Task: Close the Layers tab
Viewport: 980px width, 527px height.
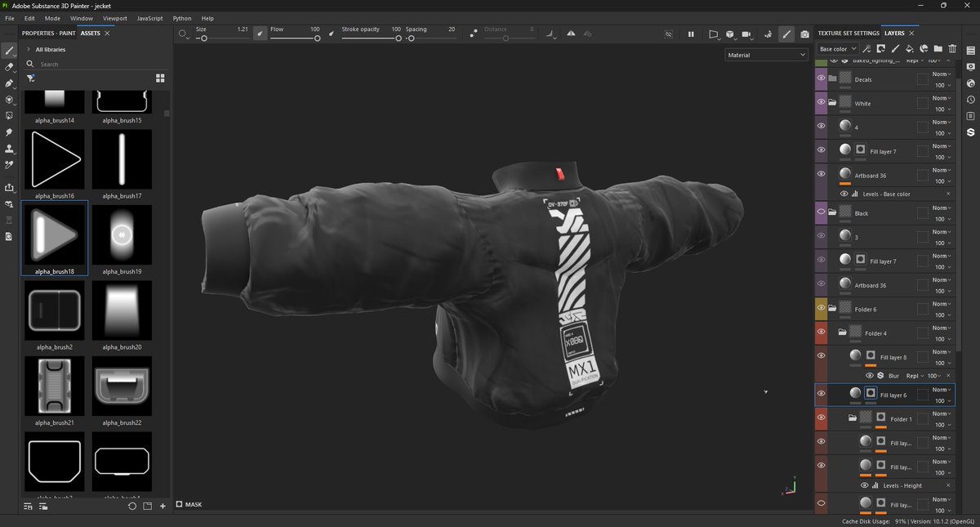Action: 911,33
